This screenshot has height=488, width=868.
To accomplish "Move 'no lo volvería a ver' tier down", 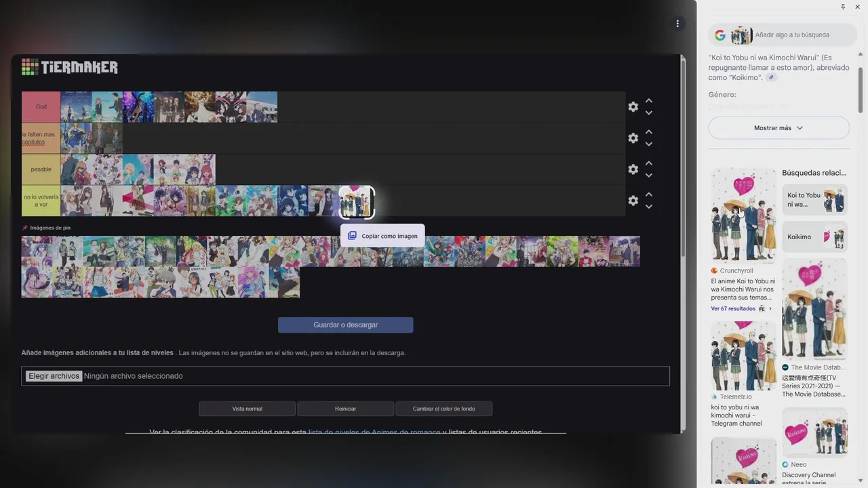I will (x=649, y=206).
